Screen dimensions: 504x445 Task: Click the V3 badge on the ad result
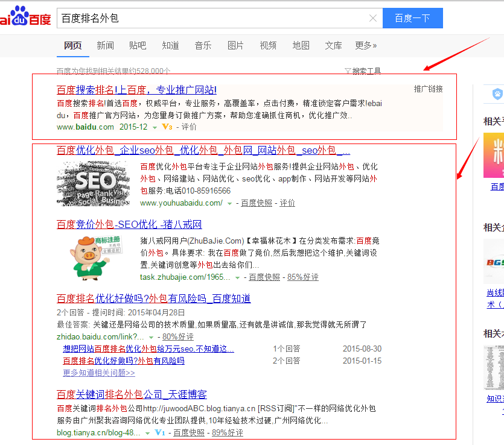click(x=167, y=127)
